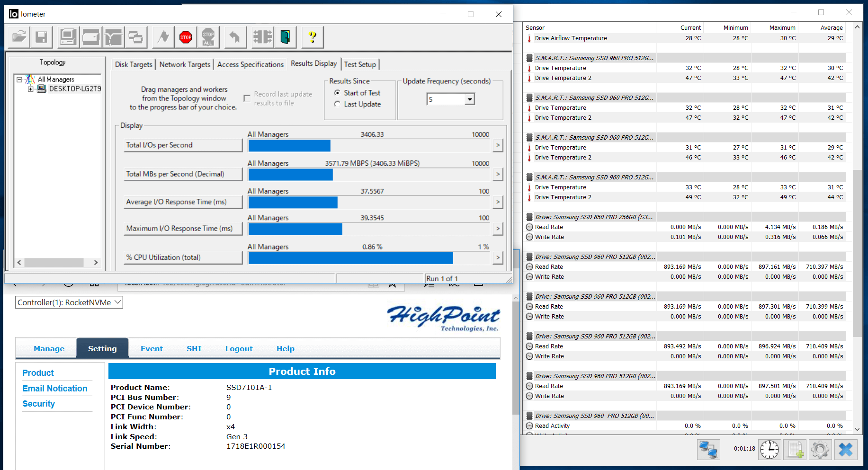Click the disconnect selected manager icon

click(x=262, y=37)
